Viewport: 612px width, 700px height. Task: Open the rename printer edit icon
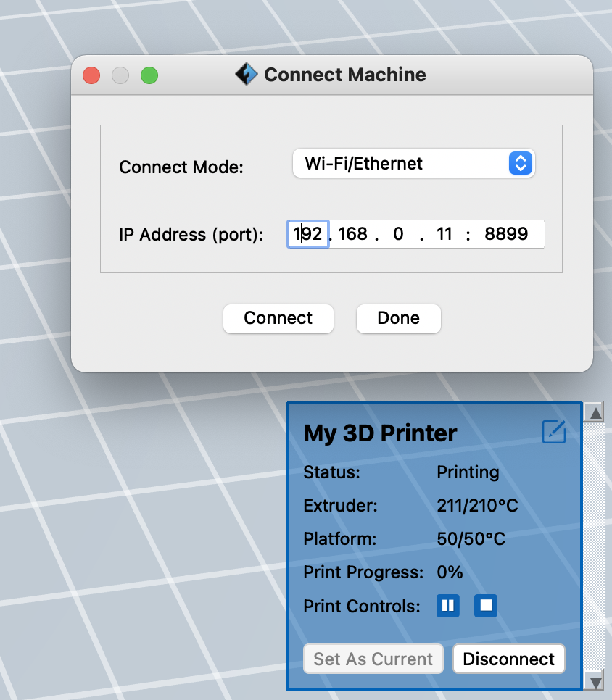coord(553,432)
